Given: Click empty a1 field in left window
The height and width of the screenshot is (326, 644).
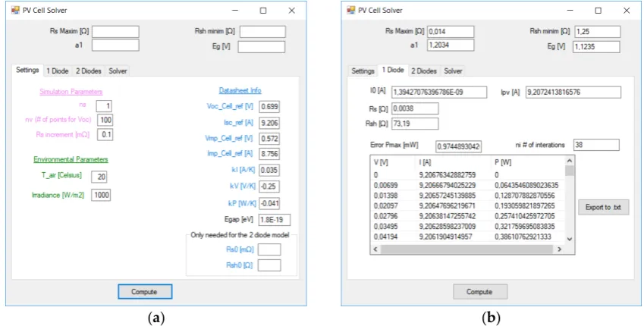Looking at the screenshot, I should click(115, 45).
